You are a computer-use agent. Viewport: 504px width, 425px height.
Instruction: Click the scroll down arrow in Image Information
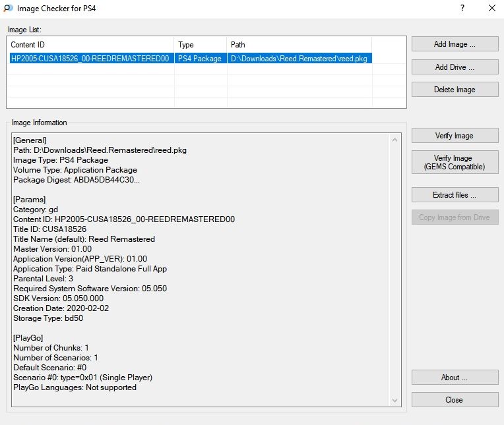394,400
